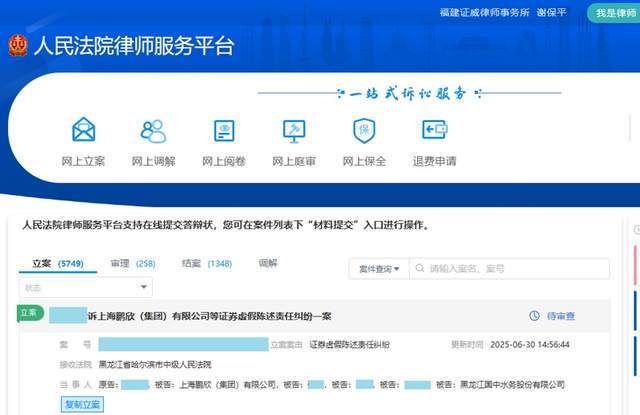Focus the 请输入案名、案号 search field
Image resolution: width=640 pixels, height=415 pixels.
coord(515,269)
